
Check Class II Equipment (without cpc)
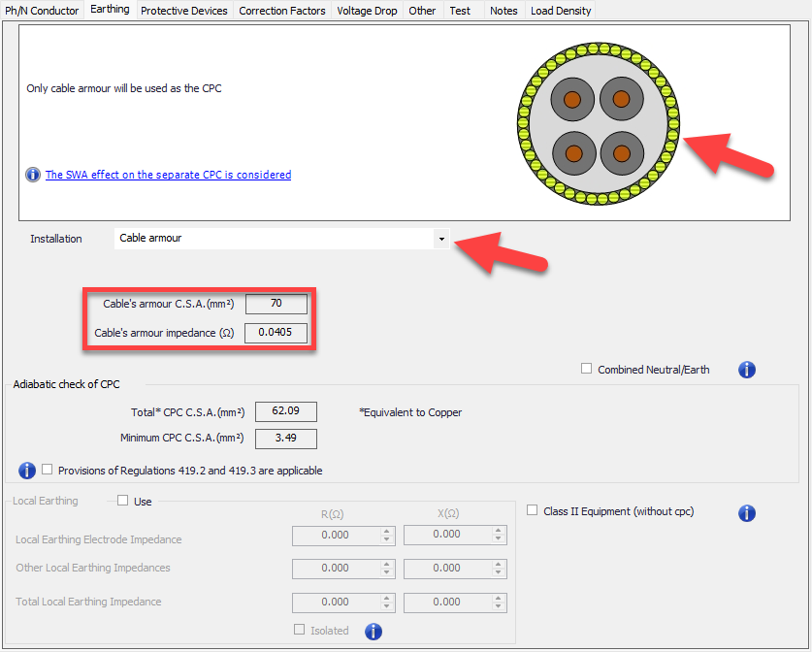(533, 510)
